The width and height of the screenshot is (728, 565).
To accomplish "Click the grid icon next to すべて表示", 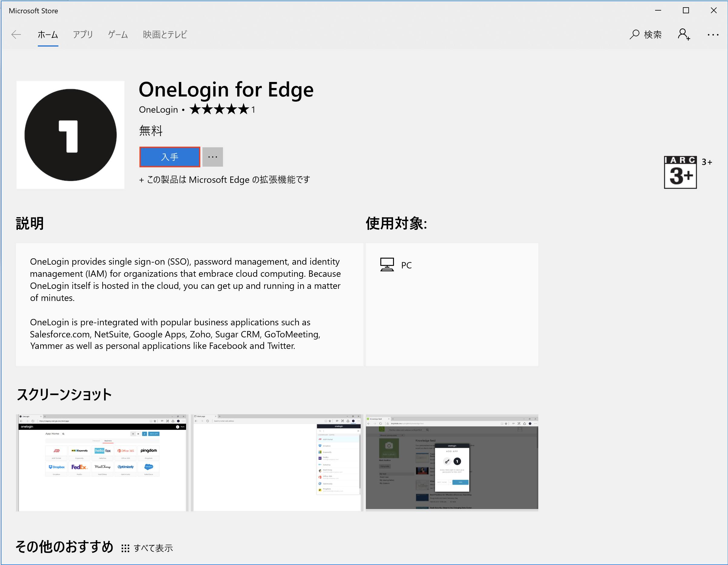I will pyautogui.click(x=125, y=548).
